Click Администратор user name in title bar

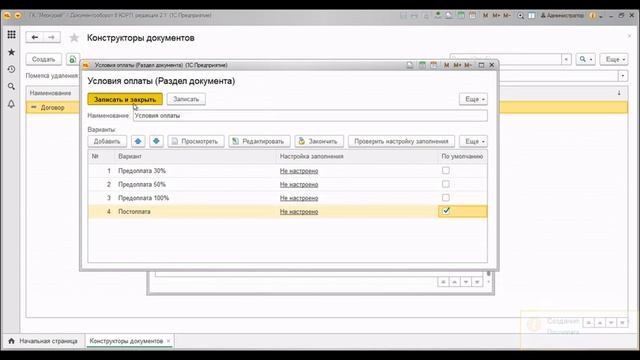pos(562,16)
